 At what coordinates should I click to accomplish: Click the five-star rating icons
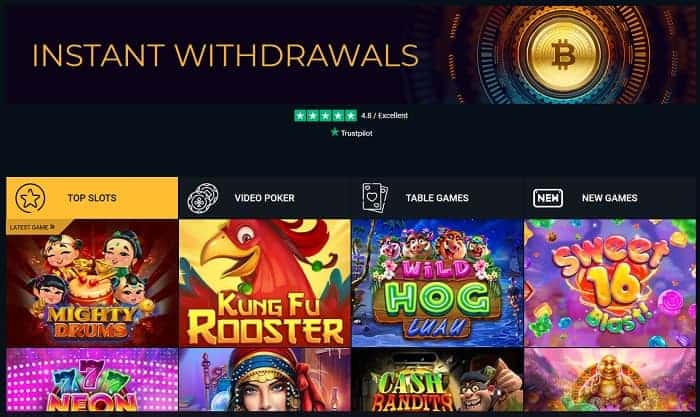325,116
